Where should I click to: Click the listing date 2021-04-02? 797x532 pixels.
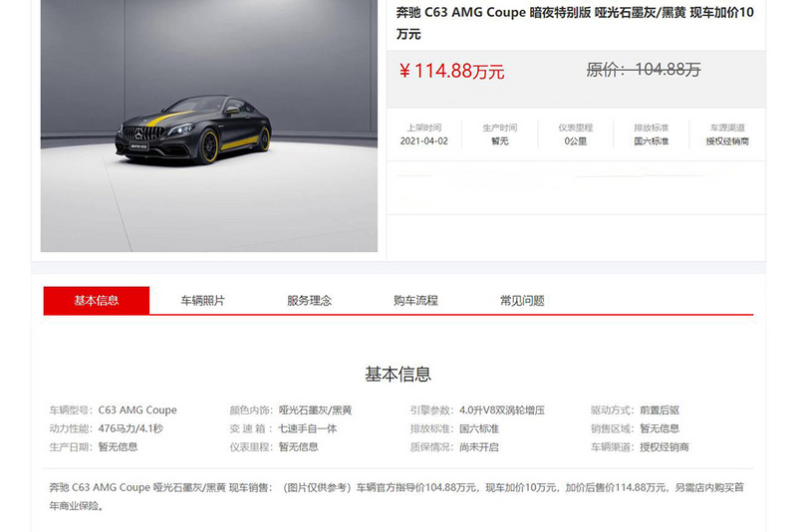(x=424, y=141)
